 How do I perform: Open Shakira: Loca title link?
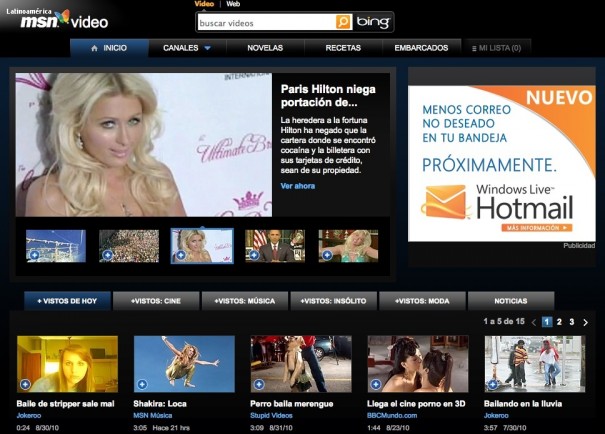click(160, 404)
